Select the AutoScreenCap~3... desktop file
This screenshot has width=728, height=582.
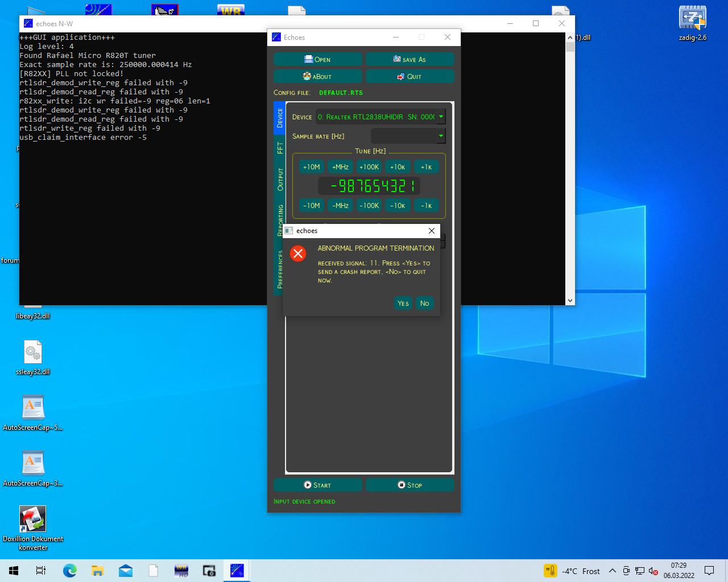pos(33,469)
